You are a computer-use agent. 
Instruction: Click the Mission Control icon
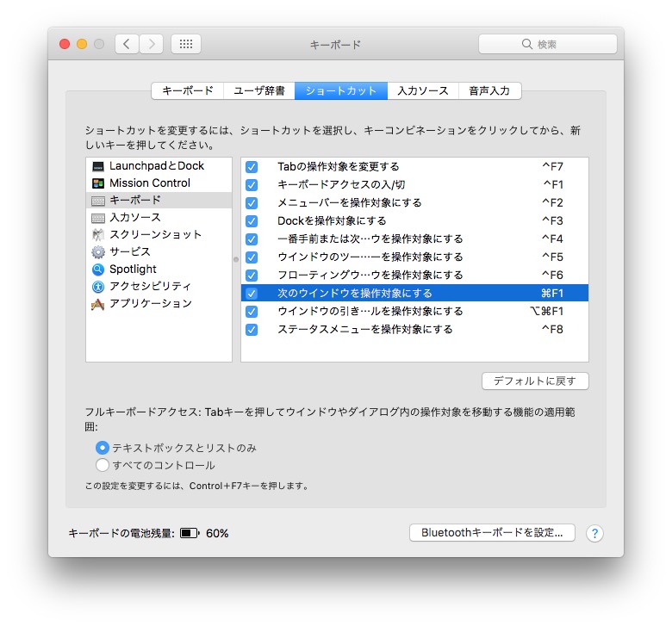tap(98, 183)
